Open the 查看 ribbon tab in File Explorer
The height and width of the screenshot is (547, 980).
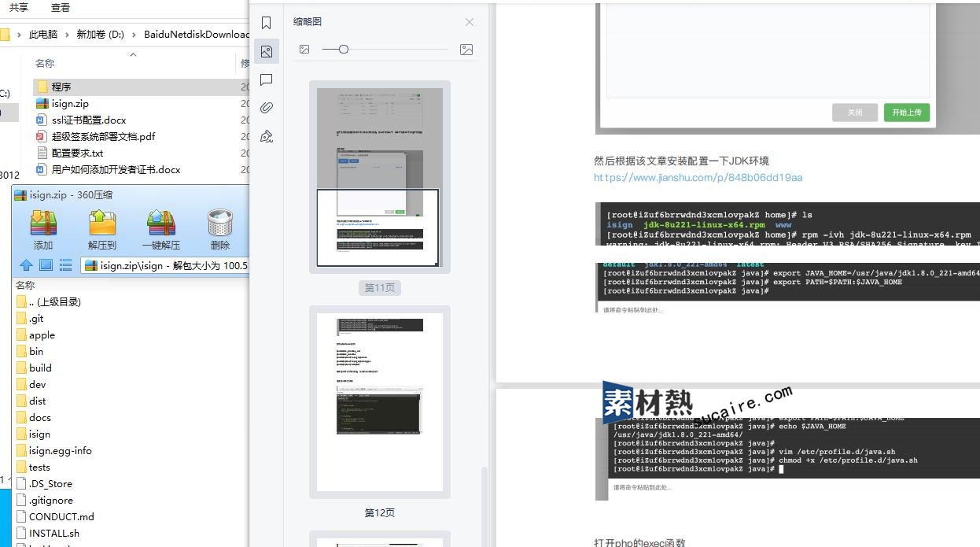(x=61, y=7)
